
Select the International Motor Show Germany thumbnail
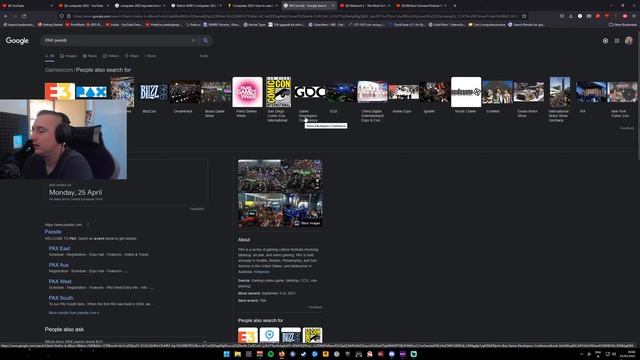pyautogui.click(x=560, y=92)
